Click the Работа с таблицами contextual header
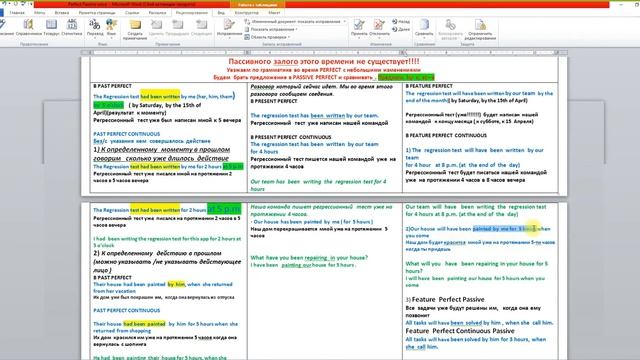The width and height of the screenshot is (640, 360). coord(258,4)
